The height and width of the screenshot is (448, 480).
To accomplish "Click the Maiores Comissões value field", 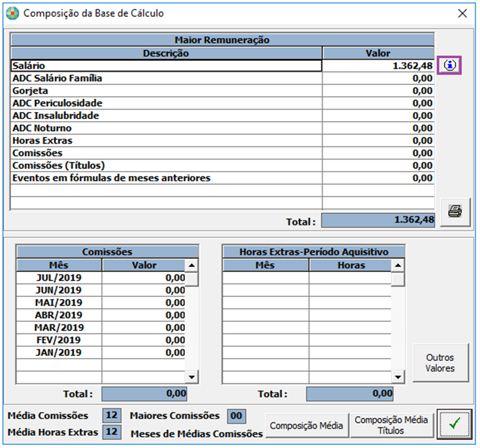I will click(236, 416).
